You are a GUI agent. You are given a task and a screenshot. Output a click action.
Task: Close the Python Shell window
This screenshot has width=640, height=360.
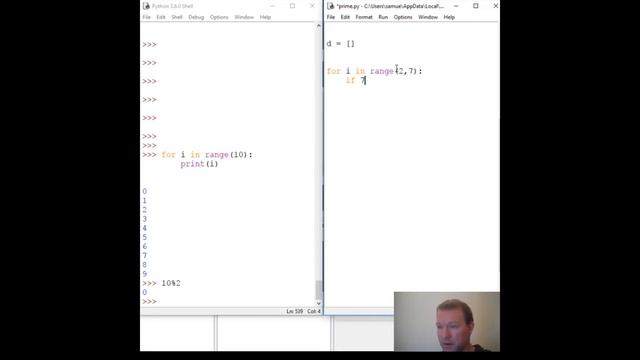(x=312, y=6)
